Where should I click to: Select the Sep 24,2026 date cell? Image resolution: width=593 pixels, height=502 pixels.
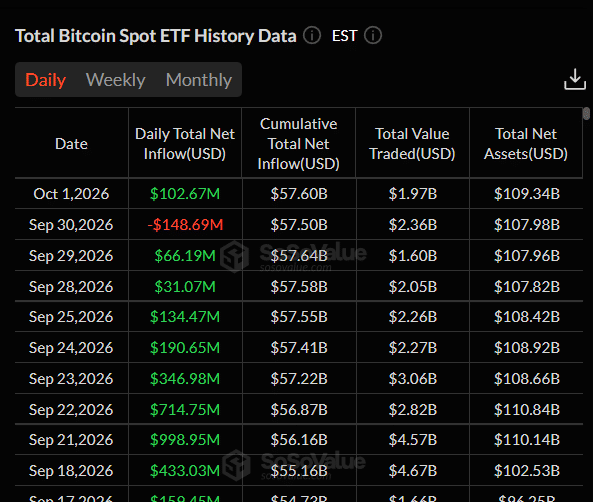point(71,348)
